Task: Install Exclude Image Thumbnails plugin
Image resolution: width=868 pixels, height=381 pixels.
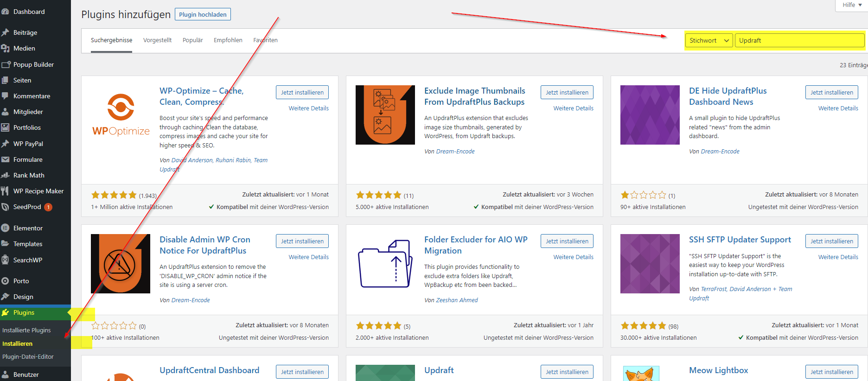Action: [x=567, y=92]
